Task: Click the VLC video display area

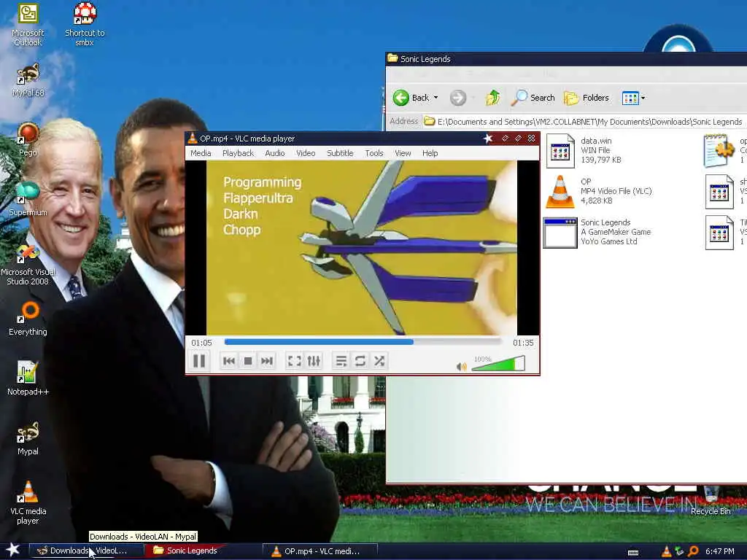Action: pos(362,248)
